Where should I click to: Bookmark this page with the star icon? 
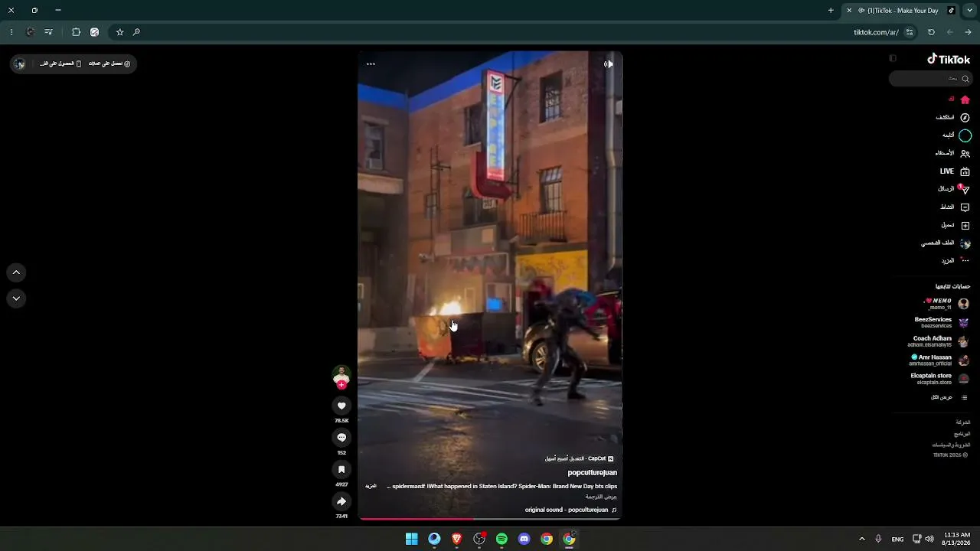tap(119, 32)
